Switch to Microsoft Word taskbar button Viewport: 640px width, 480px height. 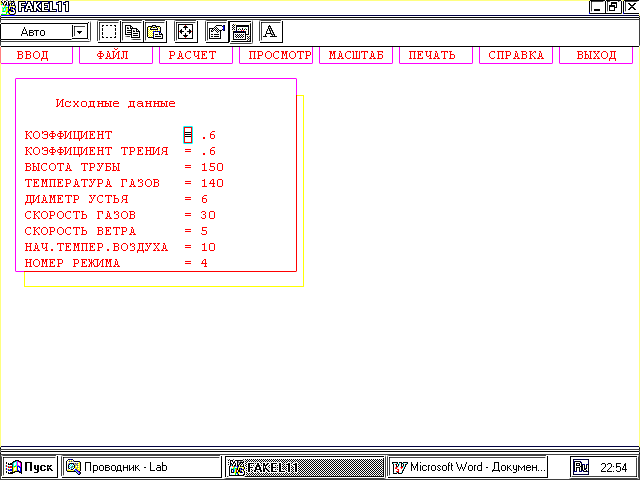click(x=468, y=467)
